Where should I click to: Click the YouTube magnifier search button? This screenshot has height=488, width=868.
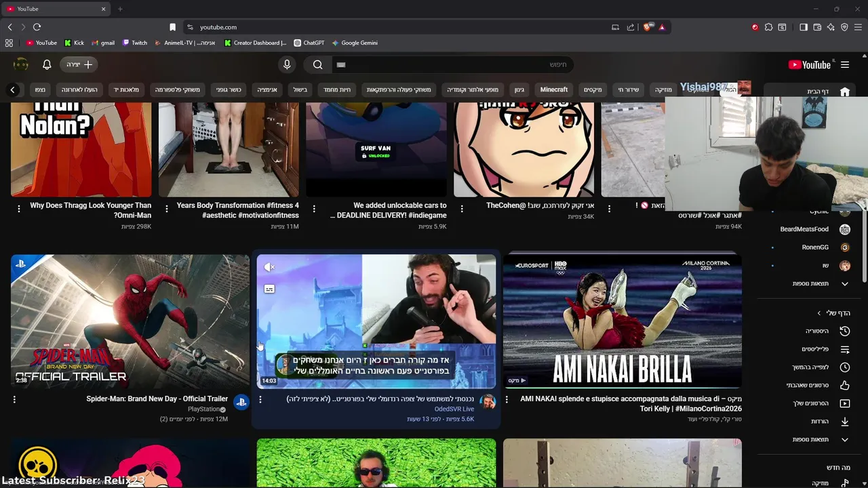(318, 64)
